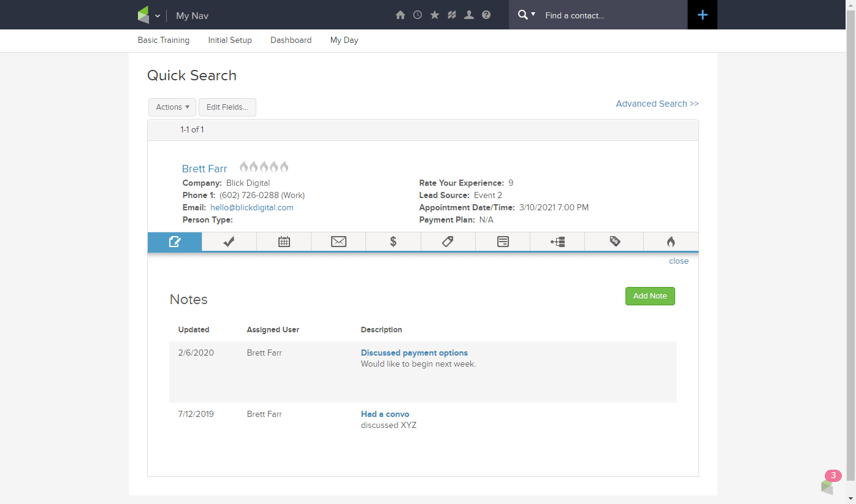Click the blue plus quick-add button
This screenshot has width=856, height=504.
pyautogui.click(x=703, y=15)
